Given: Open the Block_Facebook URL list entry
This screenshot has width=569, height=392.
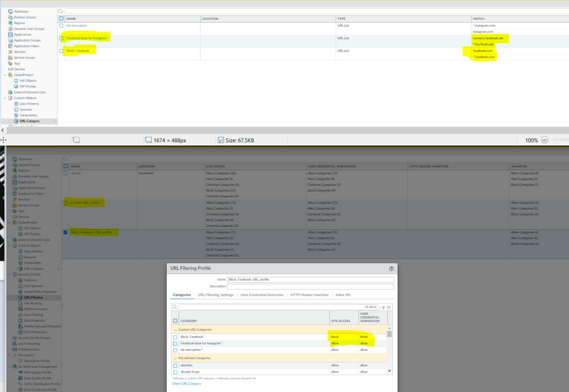Looking at the screenshot, I should pyautogui.click(x=78, y=51).
